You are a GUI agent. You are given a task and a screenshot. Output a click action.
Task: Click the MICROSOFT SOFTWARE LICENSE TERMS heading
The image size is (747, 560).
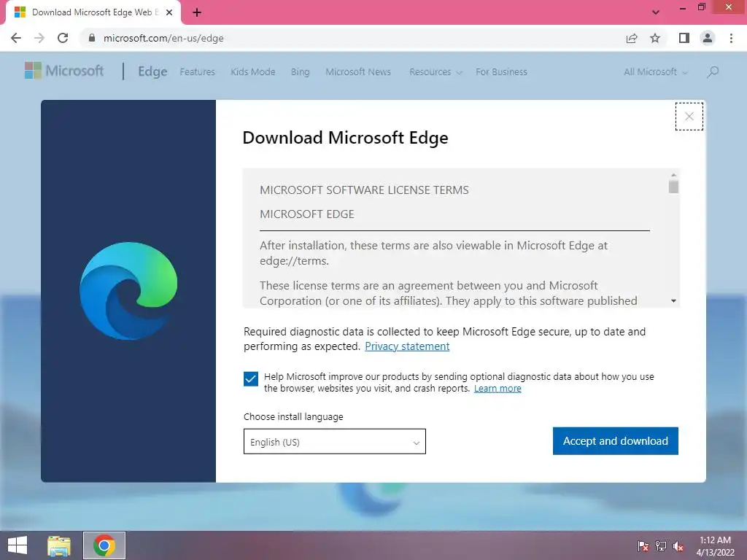coord(364,190)
